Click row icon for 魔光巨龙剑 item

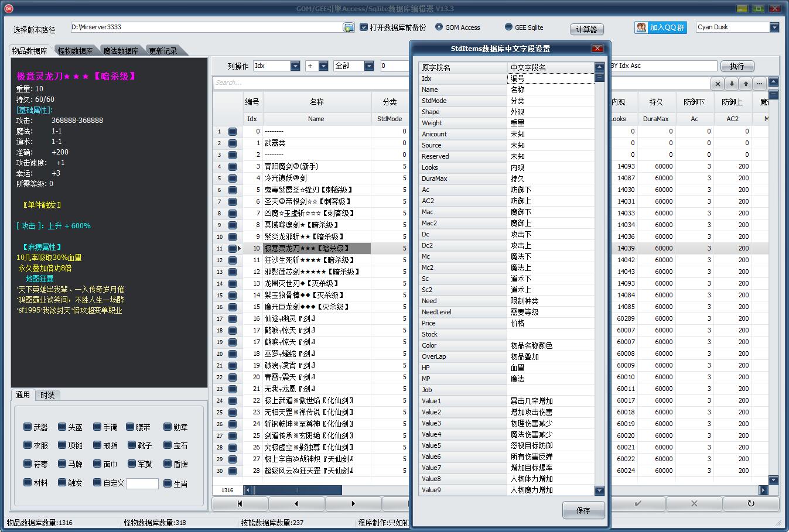[233, 307]
